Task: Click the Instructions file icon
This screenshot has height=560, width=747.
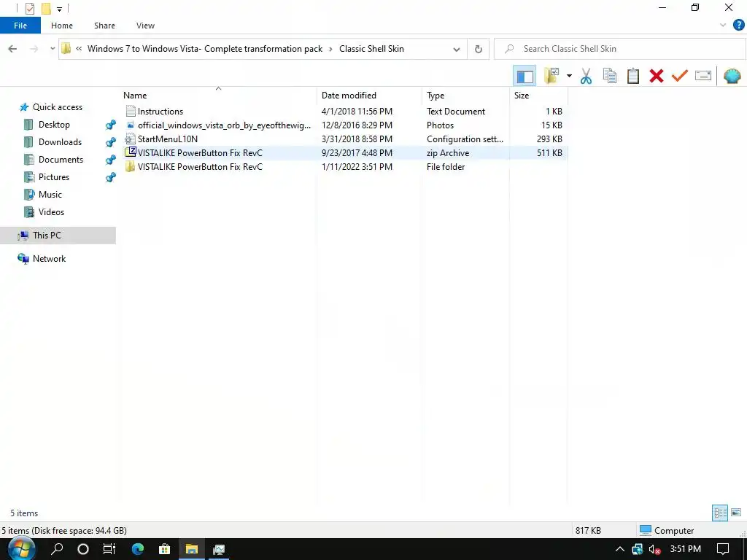Action: (x=131, y=112)
